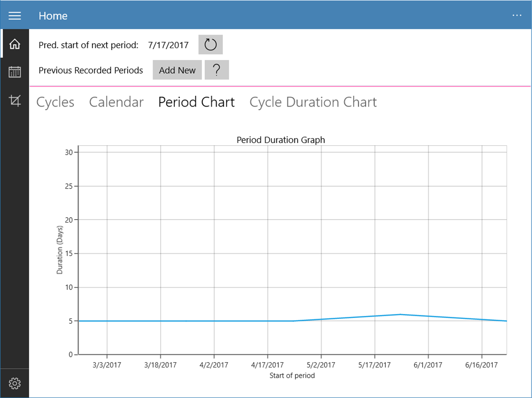532x398 pixels.
Task: Click the Period Duration Graph title
Action: [x=281, y=140]
